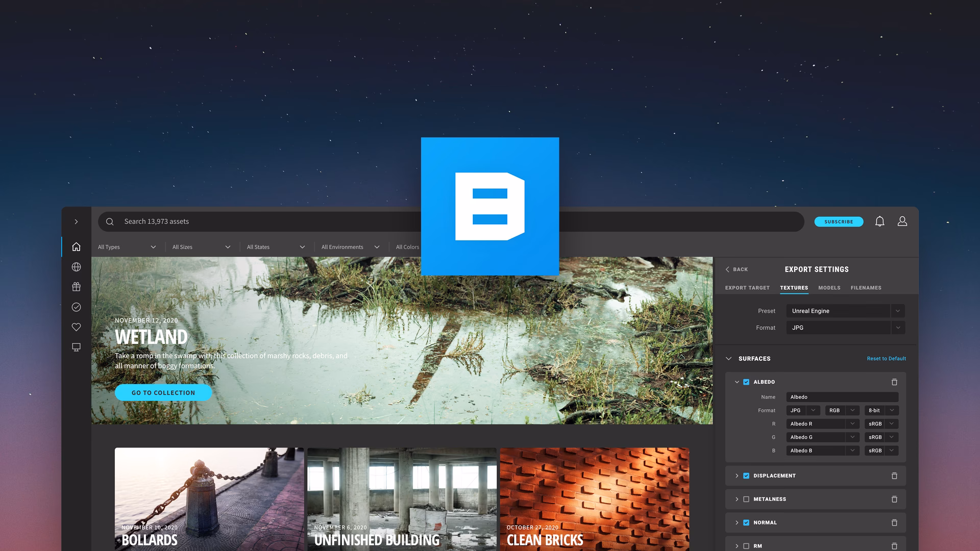The height and width of the screenshot is (551, 980).
Task: Open the Preset dropdown showing Unreal Engine
Action: click(846, 311)
